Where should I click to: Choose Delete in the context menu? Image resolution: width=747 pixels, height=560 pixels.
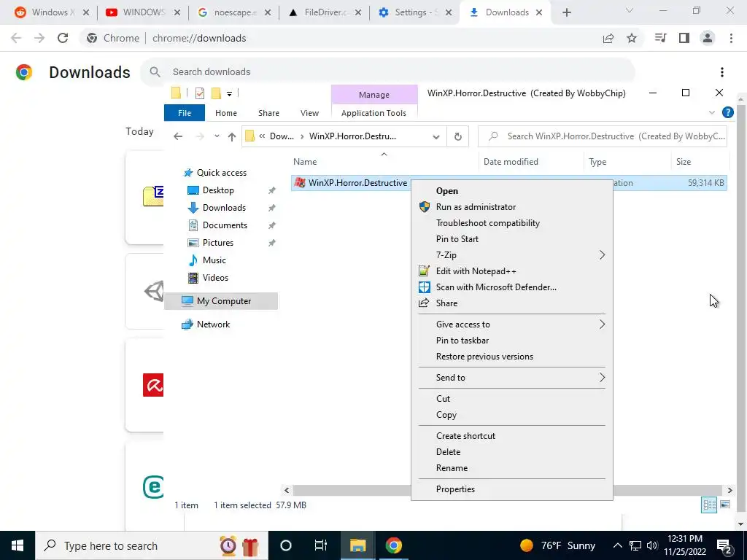(448, 452)
